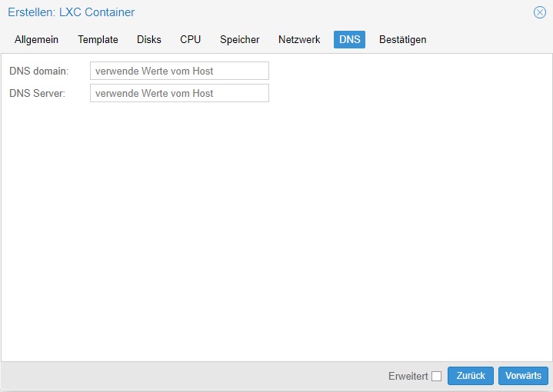Focus the DNS Server input field
This screenshot has height=392, width=553.
[x=179, y=93]
